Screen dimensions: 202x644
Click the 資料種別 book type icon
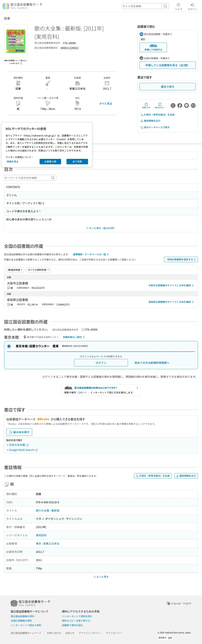[x=18, y=83]
